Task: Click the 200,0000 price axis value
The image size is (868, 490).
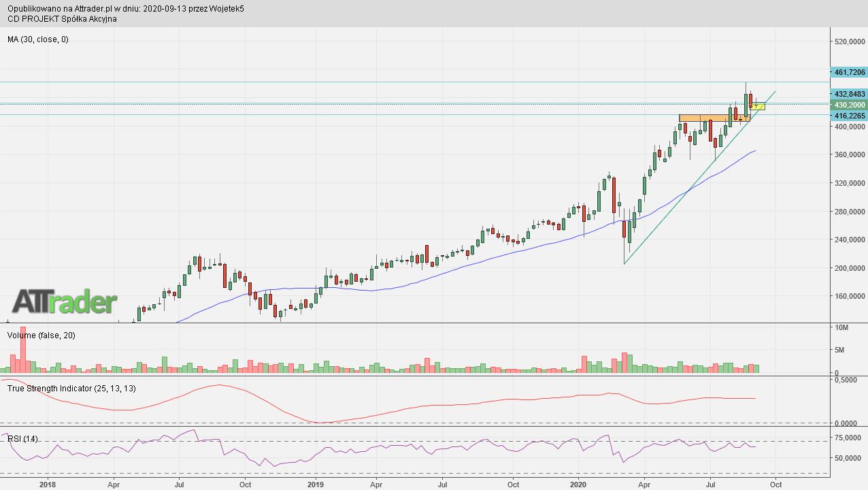Action: click(850, 268)
